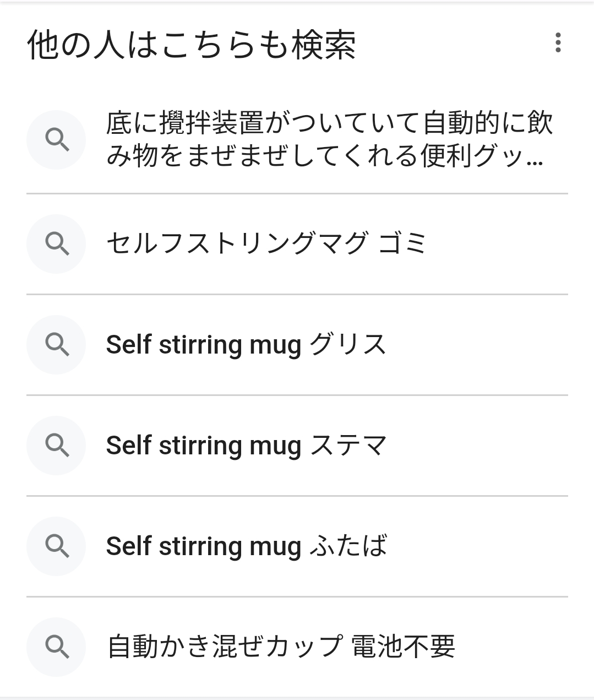This screenshot has width=594, height=700.
Task: Open the three-dot more options menu
Action: [558, 42]
